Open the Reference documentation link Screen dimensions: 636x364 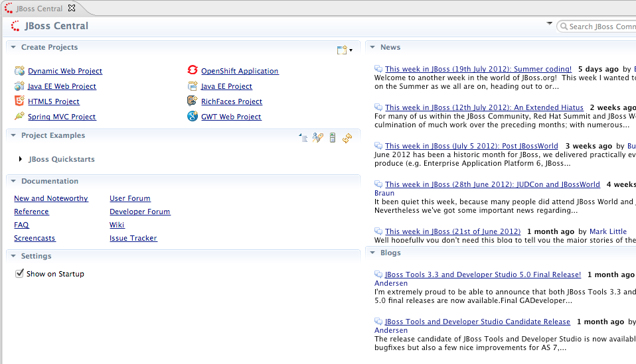point(31,212)
